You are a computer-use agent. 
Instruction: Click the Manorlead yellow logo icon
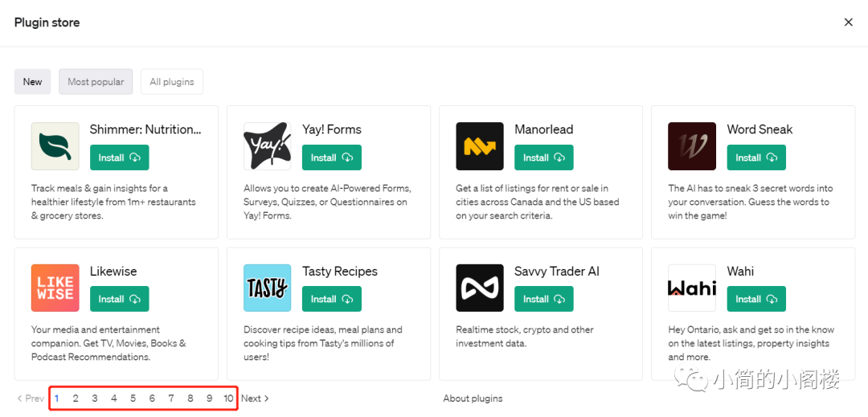coord(479,146)
